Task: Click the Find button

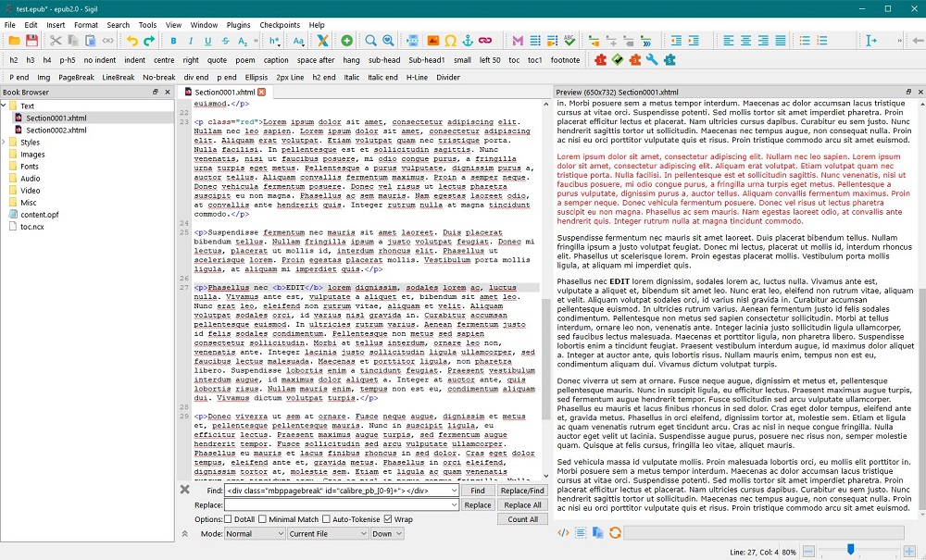Action: tap(477, 491)
